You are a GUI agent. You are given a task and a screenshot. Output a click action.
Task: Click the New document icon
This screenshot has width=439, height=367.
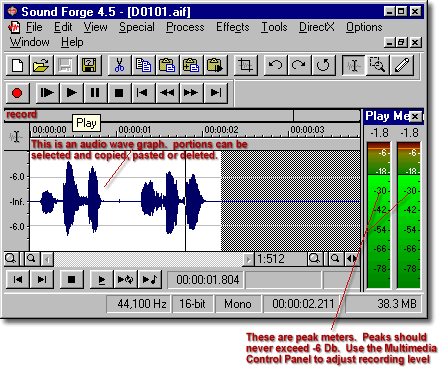pos(17,65)
